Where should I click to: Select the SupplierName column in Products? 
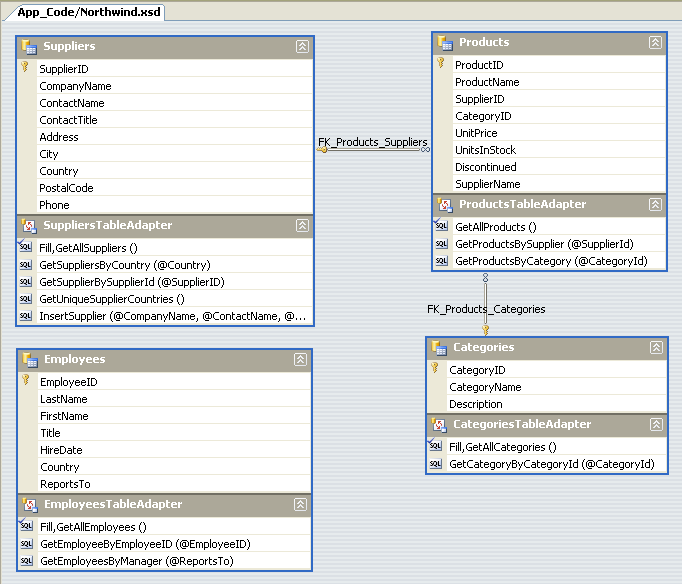559,184
